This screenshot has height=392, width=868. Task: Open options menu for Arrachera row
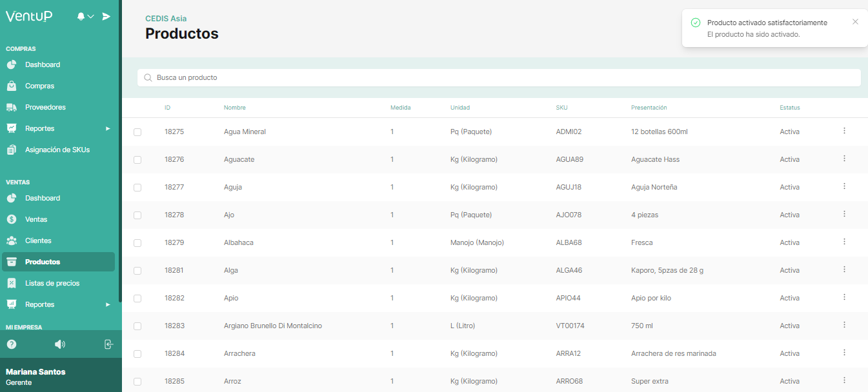pos(844,353)
